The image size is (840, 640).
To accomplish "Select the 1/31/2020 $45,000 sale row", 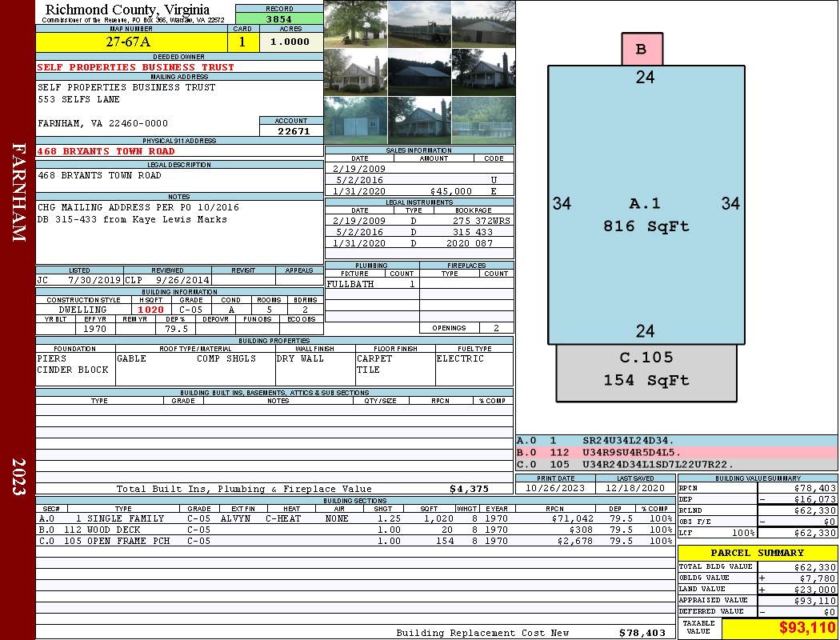I will pyautogui.click(x=418, y=192).
